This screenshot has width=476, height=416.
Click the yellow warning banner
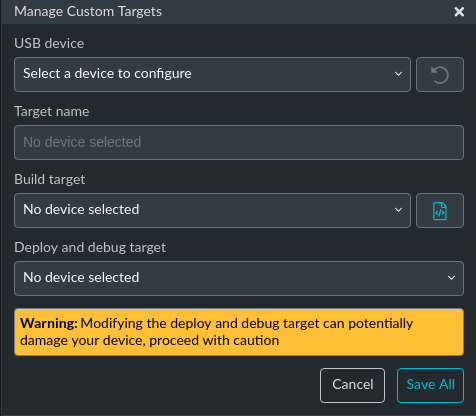point(239,332)
